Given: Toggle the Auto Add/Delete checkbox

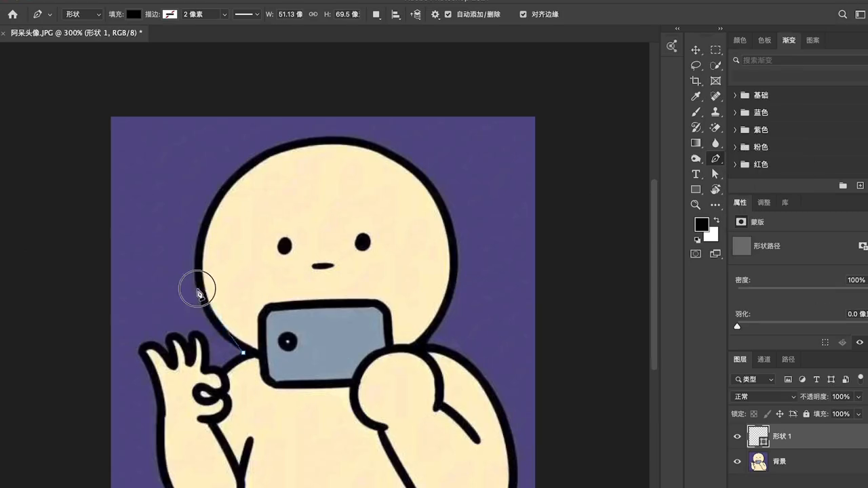Looking at the screenshot, I should tap(448, 14).
